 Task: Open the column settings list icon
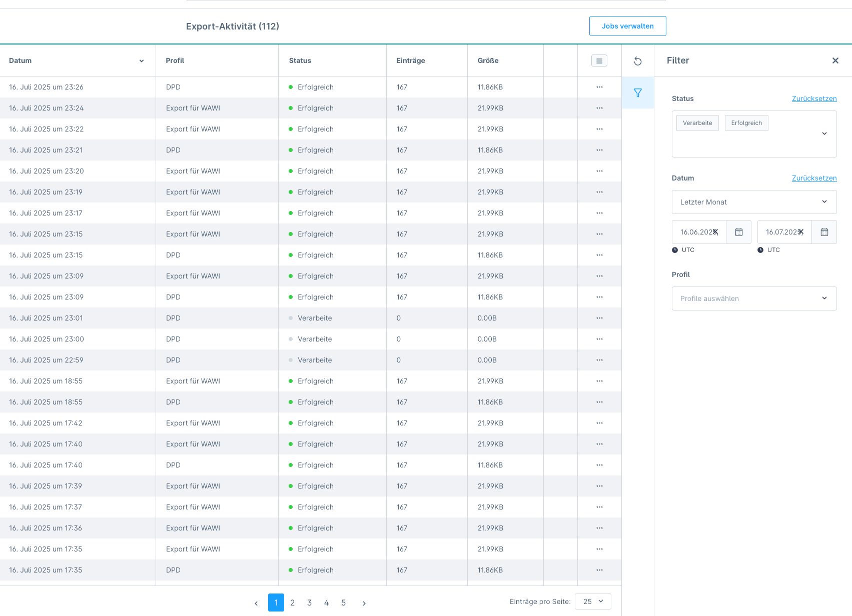[599, 60]
